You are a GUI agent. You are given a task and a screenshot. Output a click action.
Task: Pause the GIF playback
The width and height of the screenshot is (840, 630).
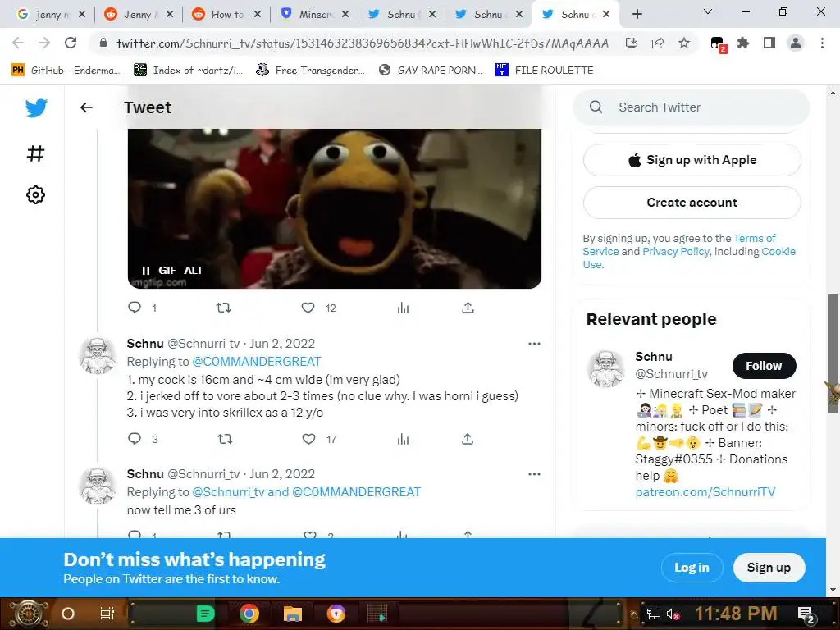pos(146,271)
